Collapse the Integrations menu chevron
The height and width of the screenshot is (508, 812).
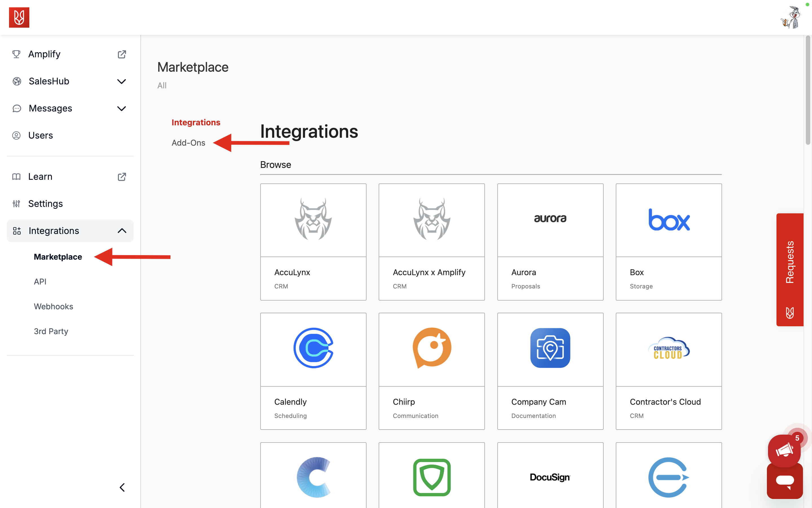point(122,231)
